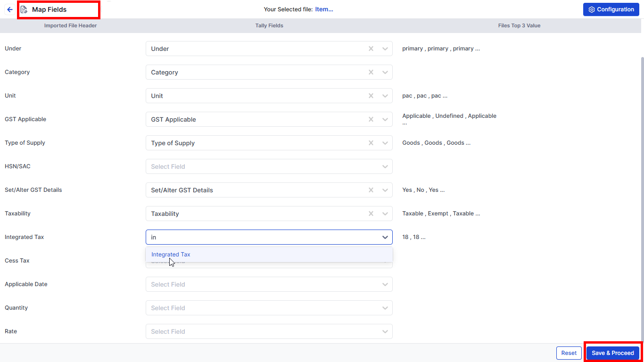Collapse the Integrated Tax dropdown arrow

385,237
